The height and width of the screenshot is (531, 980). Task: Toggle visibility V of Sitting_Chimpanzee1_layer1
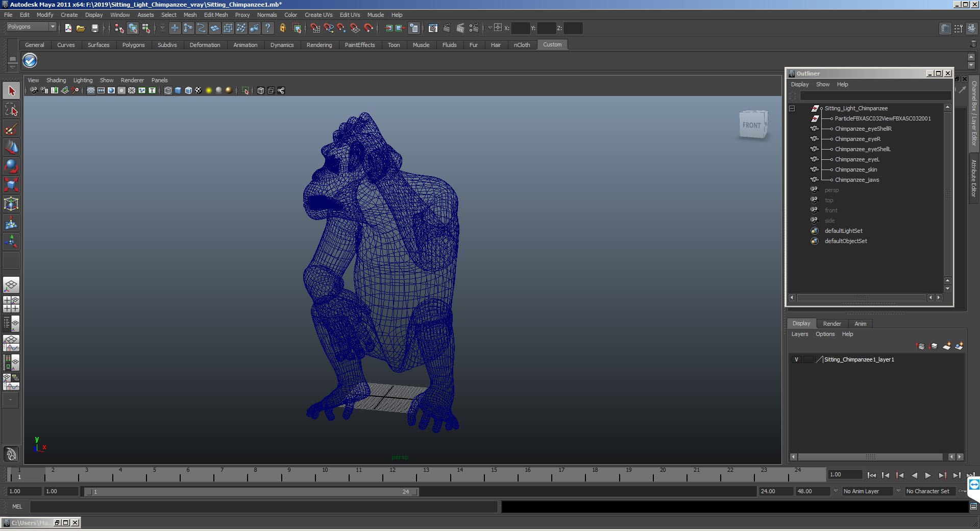[796, 359]
